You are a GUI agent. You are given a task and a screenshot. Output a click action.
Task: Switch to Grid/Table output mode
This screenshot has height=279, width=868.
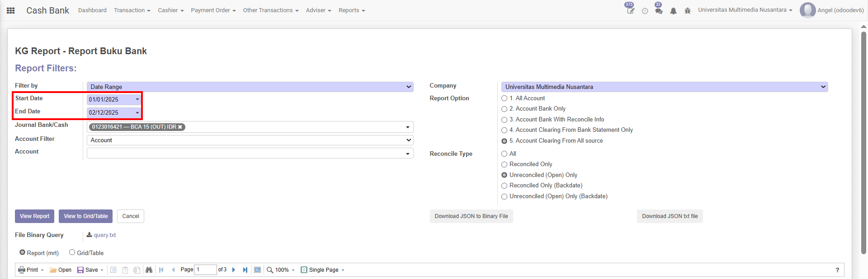(72, 252)
